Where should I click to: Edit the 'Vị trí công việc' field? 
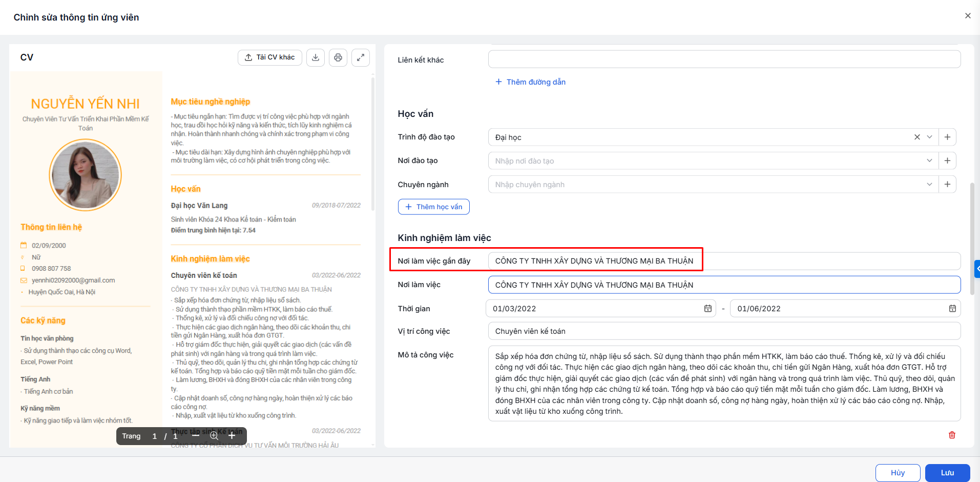724,331
